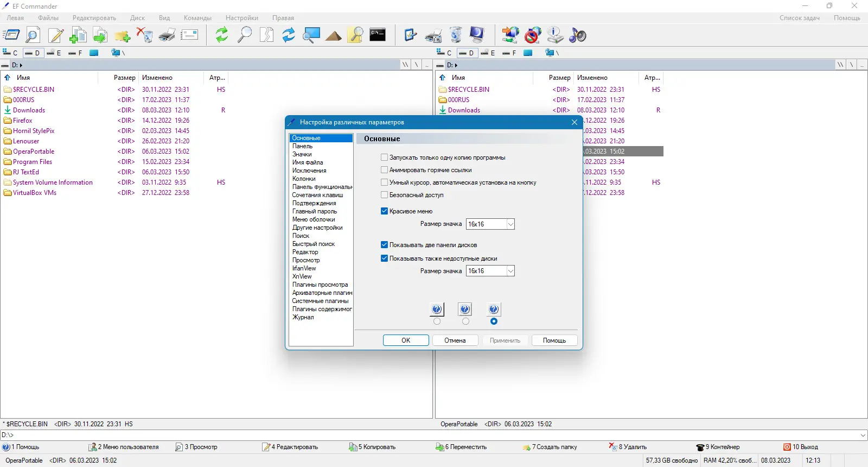Open icon size dropdown under 'Показывать также недоступные диски'

pyautogui.click(x=510, y=271)
